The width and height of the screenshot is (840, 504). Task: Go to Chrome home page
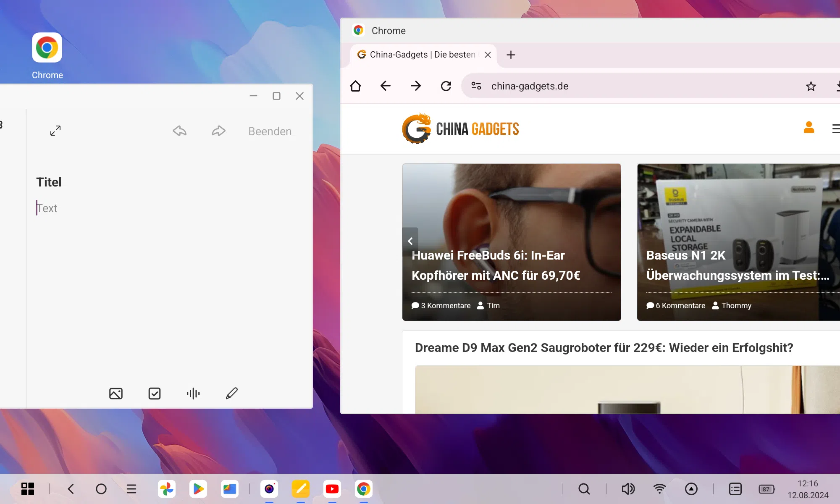(x=355, y=86)
